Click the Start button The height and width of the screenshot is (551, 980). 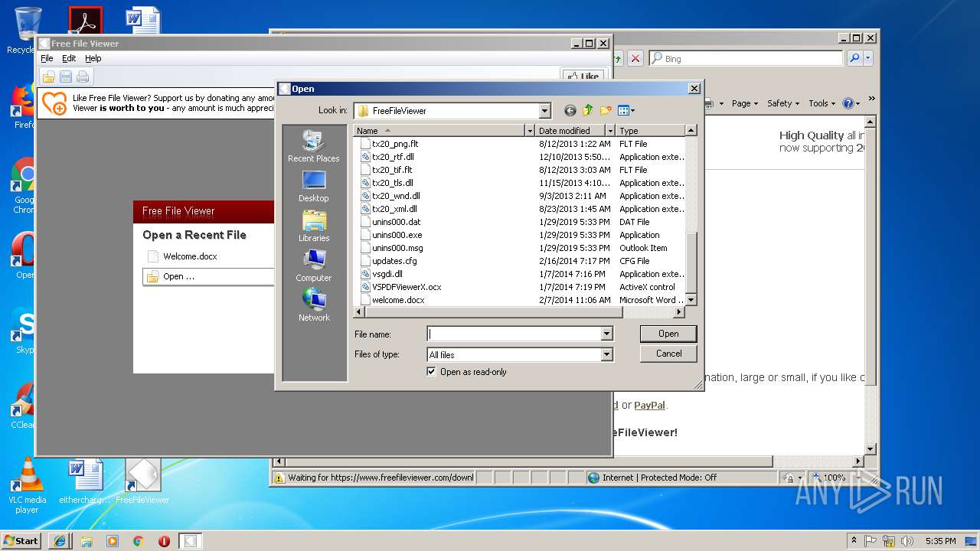point(21,541)
